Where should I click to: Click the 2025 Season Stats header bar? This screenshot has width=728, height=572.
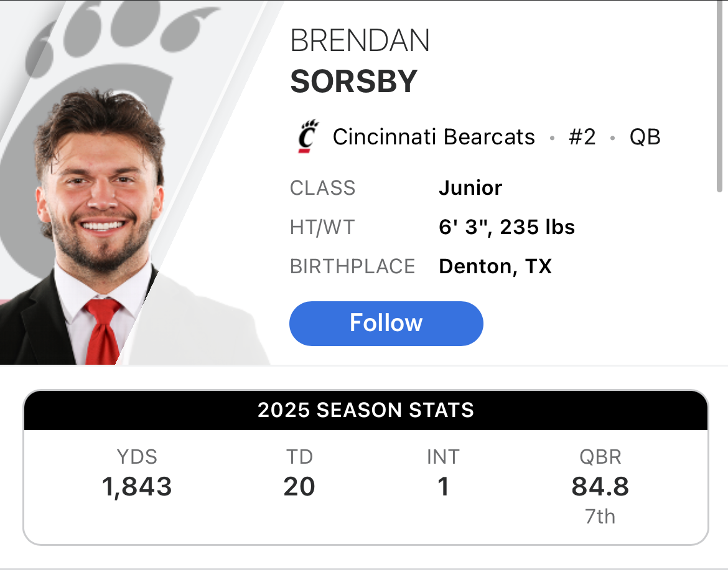point(365,410)
